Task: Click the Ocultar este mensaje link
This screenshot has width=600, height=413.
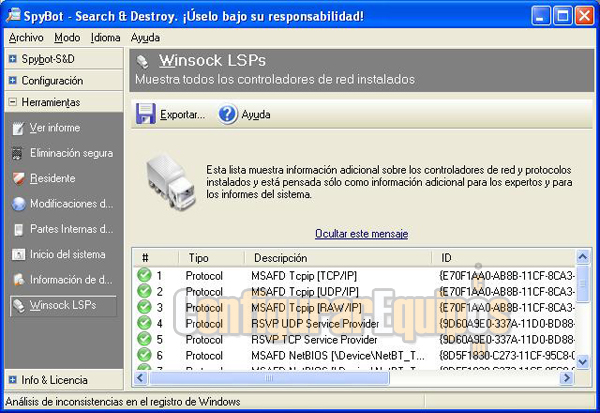Action: click(x=362, y=233)
